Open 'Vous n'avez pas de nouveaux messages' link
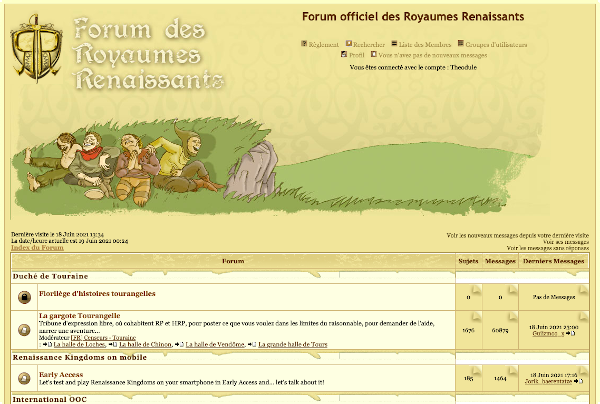Image resolution: width=600 pixels, height=404 pixels. (x=433, y=55)
